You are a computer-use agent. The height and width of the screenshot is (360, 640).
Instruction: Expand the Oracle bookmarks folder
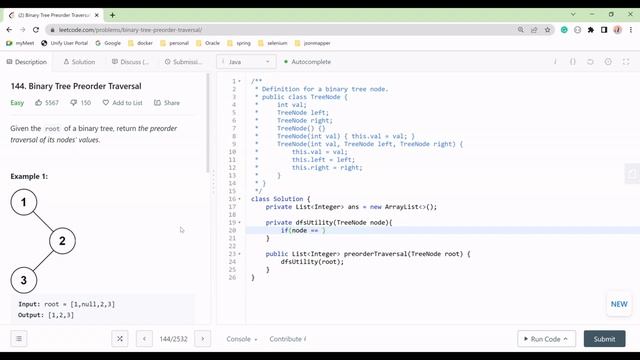208,43
